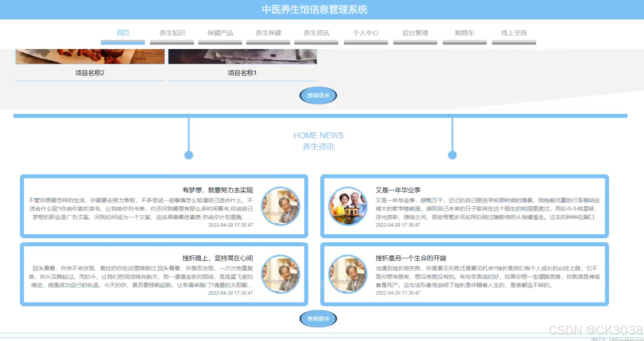This screenshot has height=341, width=644.
Task: Open the 挫折是另一个生命的开端 article title
Action: (411, 258)
